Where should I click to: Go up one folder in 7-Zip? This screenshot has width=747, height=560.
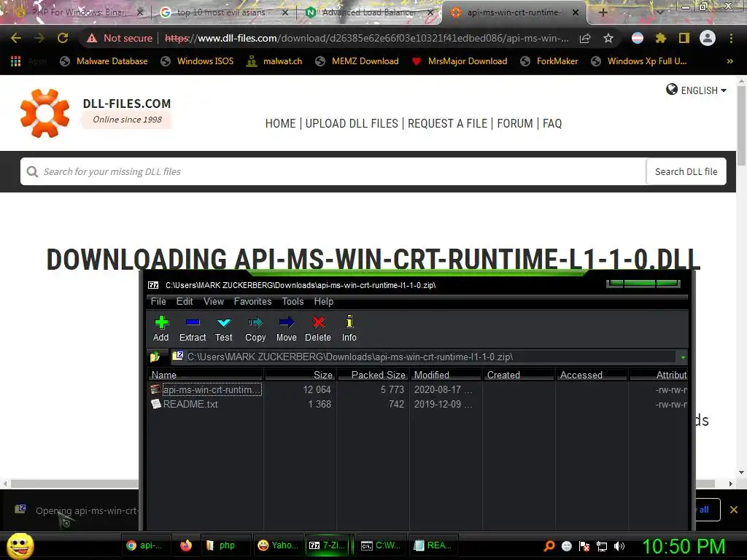[x=155, y=357]
